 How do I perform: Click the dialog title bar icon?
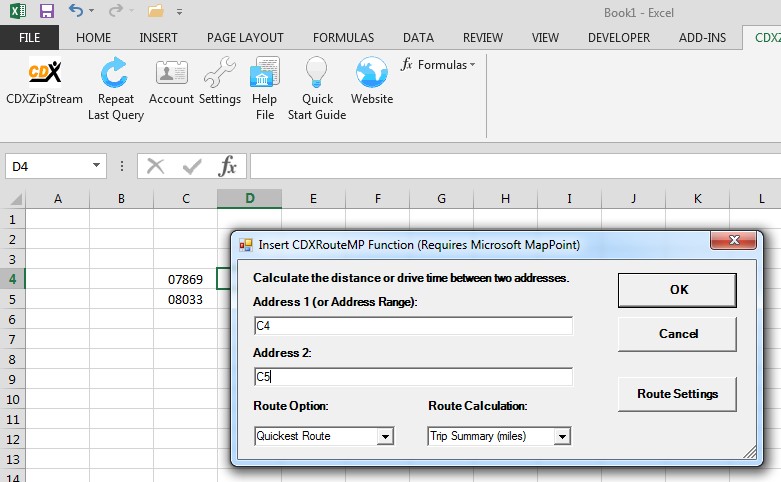pyautogui.click(x=246, y=245)
